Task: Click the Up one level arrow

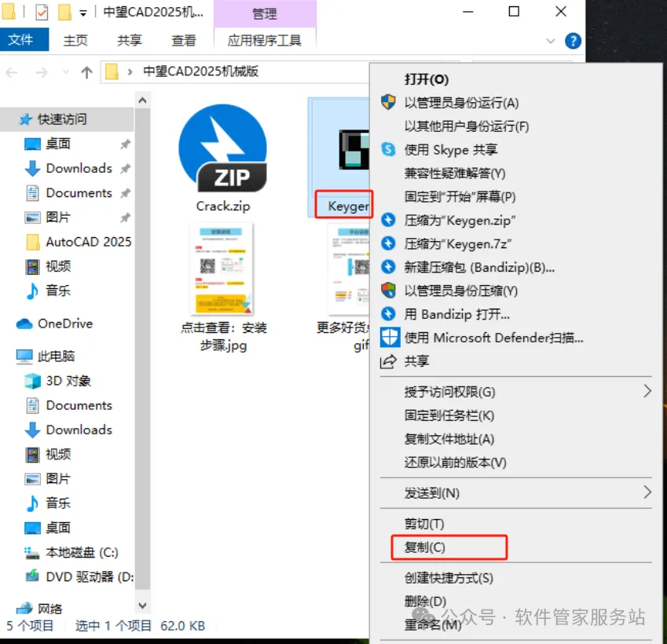Action: [86, 72]
